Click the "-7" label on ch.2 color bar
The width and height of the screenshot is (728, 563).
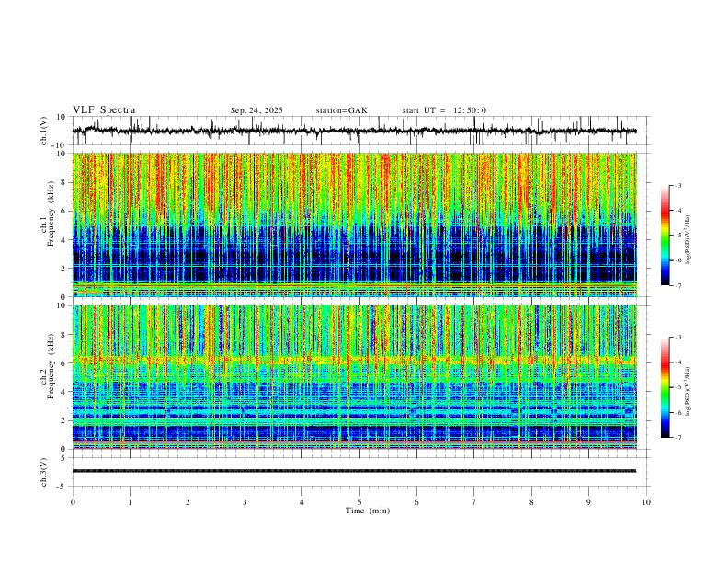[677, 438]
